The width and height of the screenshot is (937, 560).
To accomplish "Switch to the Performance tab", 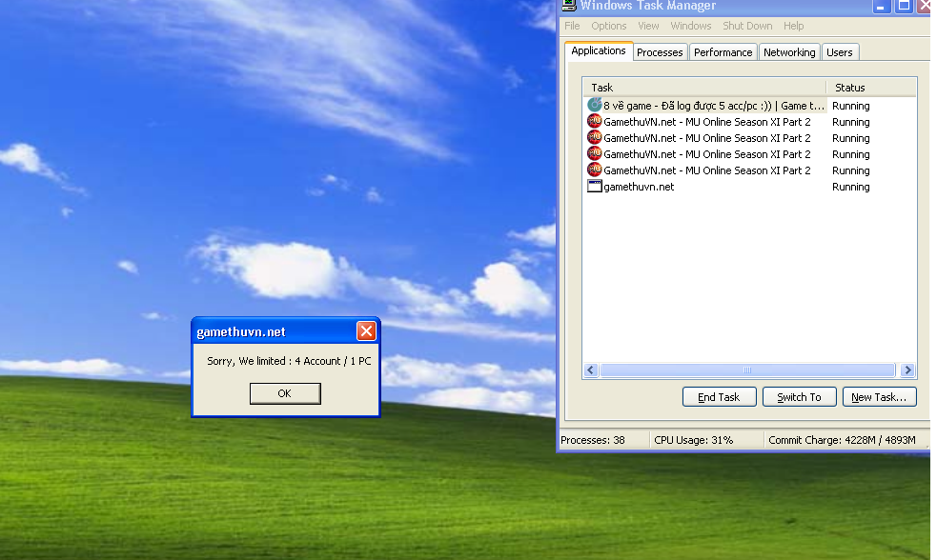I will 723,52.
